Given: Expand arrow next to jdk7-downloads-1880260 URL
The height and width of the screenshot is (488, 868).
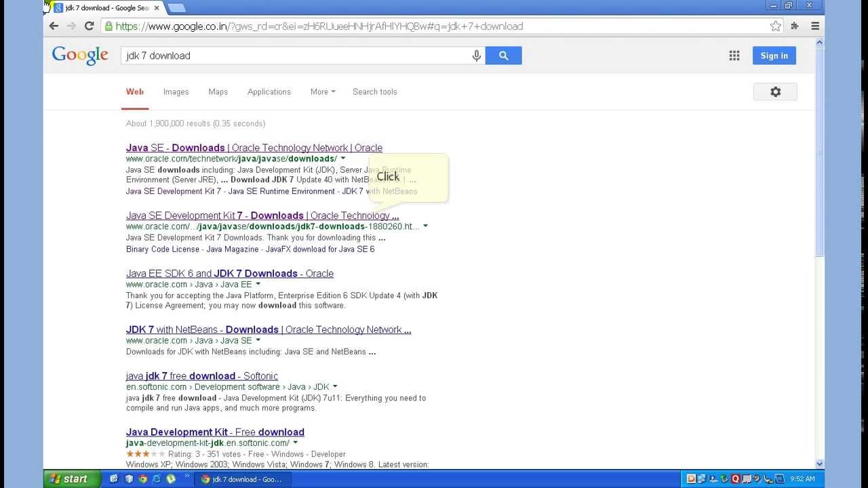Looking at the screenshot, I should click(425, 226).
